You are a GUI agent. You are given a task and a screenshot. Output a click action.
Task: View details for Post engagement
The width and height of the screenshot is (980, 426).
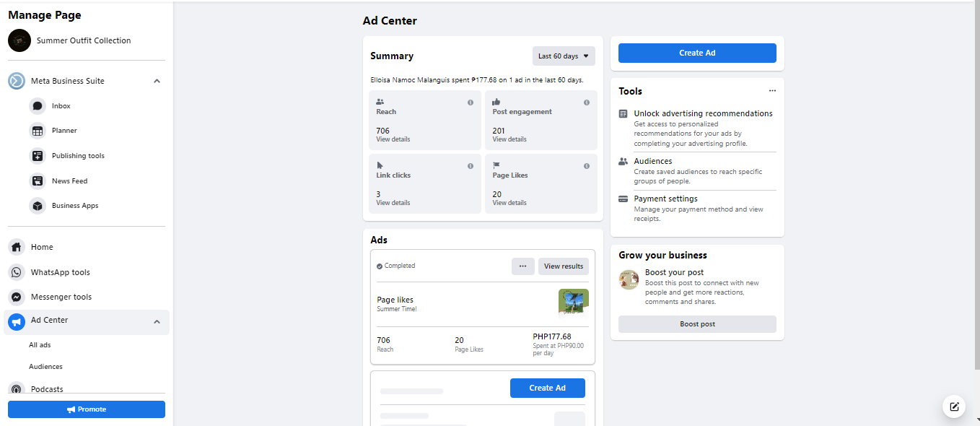coord(509,139)
